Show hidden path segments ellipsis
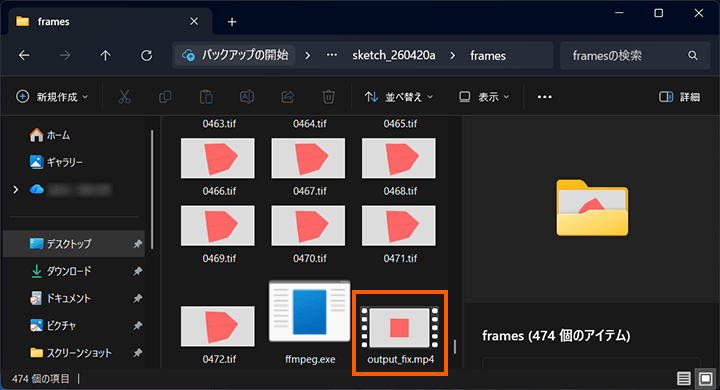The height and width of the screenshot is (390, 720). coord(332,55)
